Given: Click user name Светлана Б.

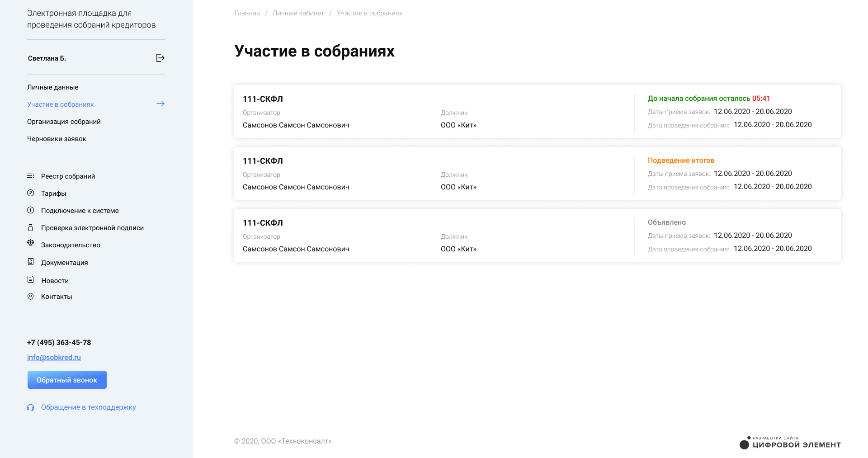Looking at the screenshot, I should [47, 58].
